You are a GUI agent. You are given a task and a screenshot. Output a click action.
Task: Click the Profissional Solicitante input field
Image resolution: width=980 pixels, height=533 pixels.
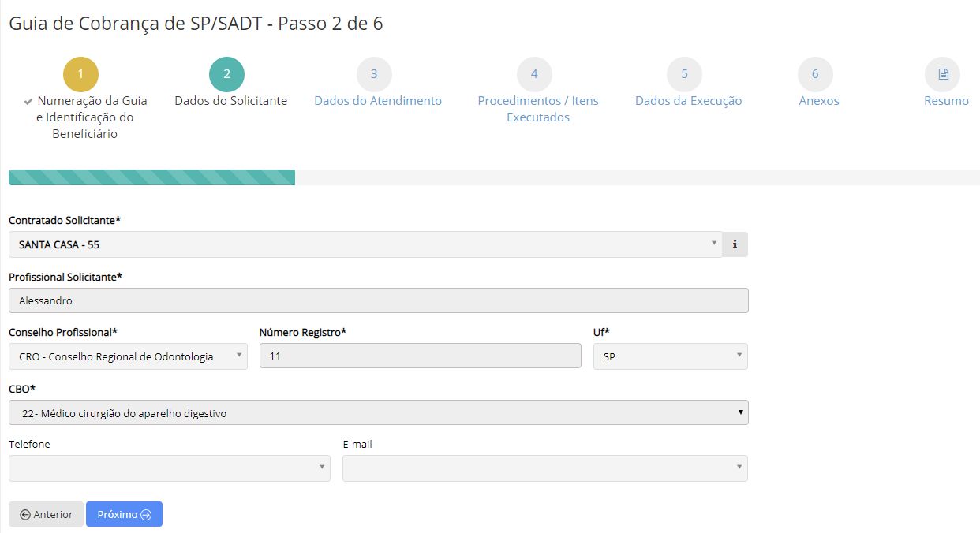tap(379, 300)
